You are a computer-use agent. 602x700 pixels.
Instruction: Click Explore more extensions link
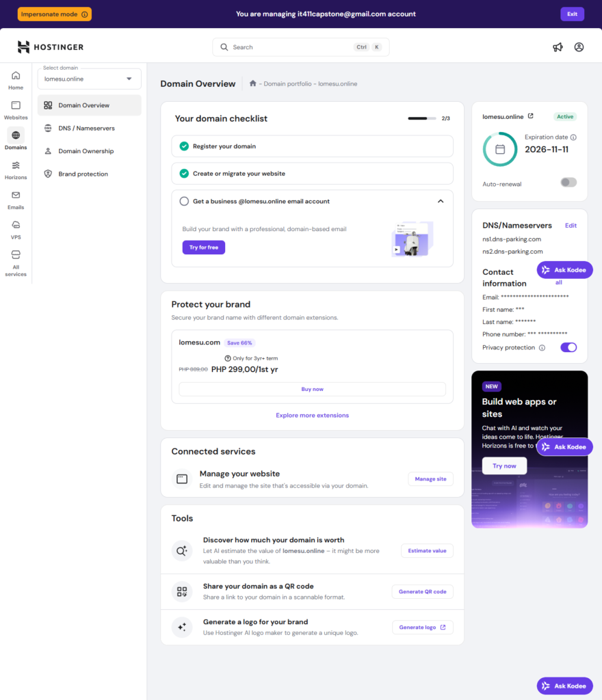pyautogui.click(x=312, y=416)
